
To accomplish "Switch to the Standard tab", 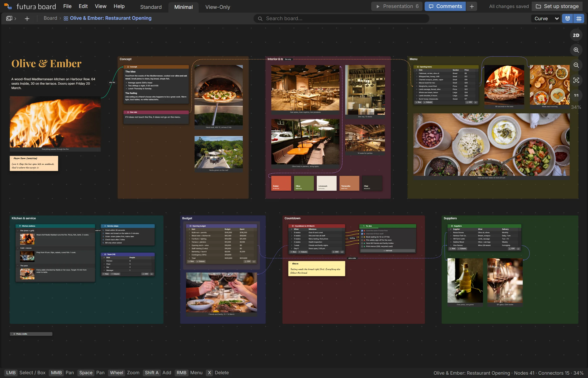I will 151,7.
